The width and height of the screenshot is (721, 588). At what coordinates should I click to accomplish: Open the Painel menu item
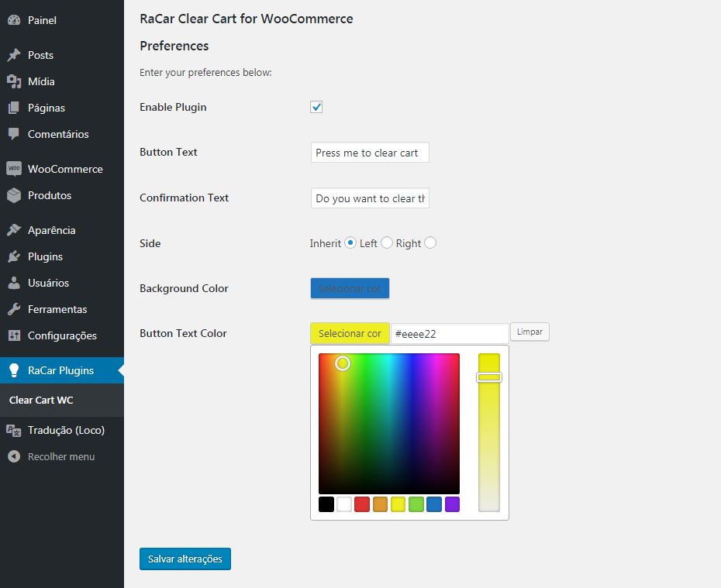[x=62, y=20]
